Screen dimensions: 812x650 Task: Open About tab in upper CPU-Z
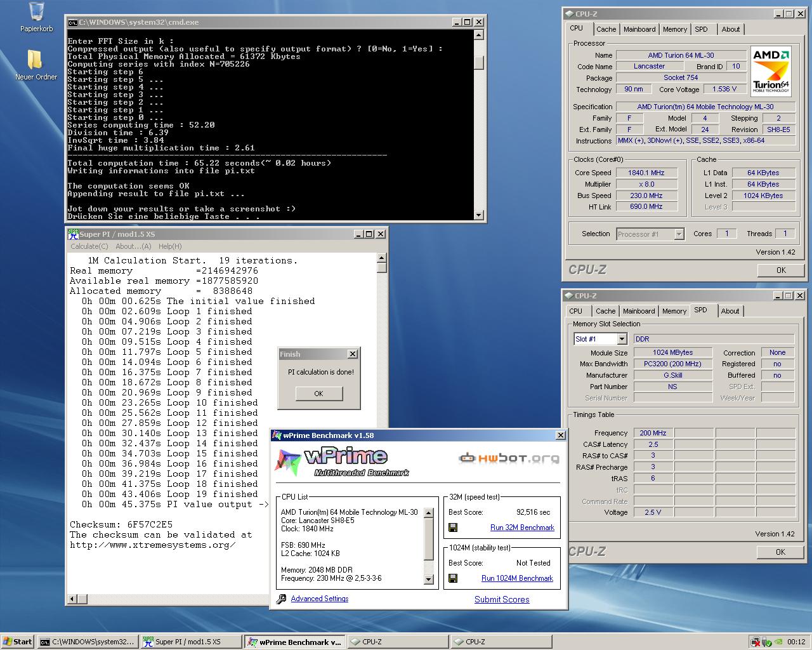tap(731, 29)
